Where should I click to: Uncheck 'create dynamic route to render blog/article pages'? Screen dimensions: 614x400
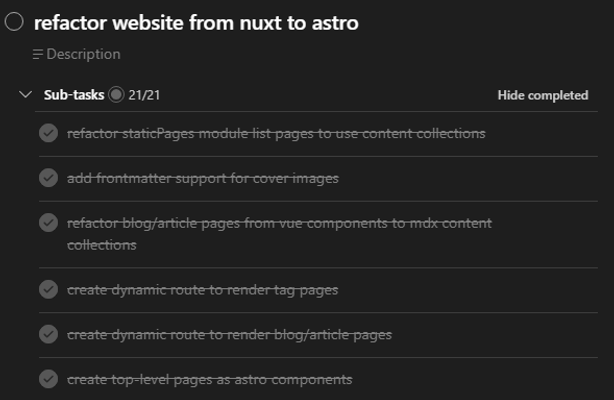pos(48,333)
